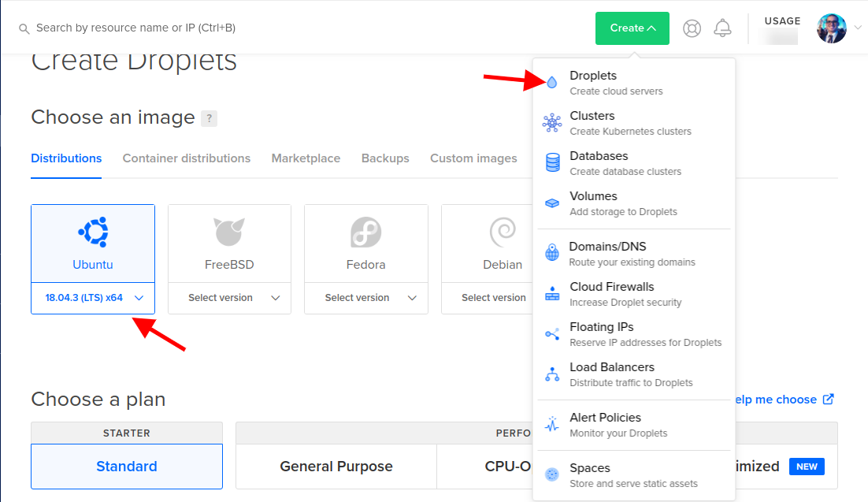
Task: Focus the resource search field
Action: [135, 28]
